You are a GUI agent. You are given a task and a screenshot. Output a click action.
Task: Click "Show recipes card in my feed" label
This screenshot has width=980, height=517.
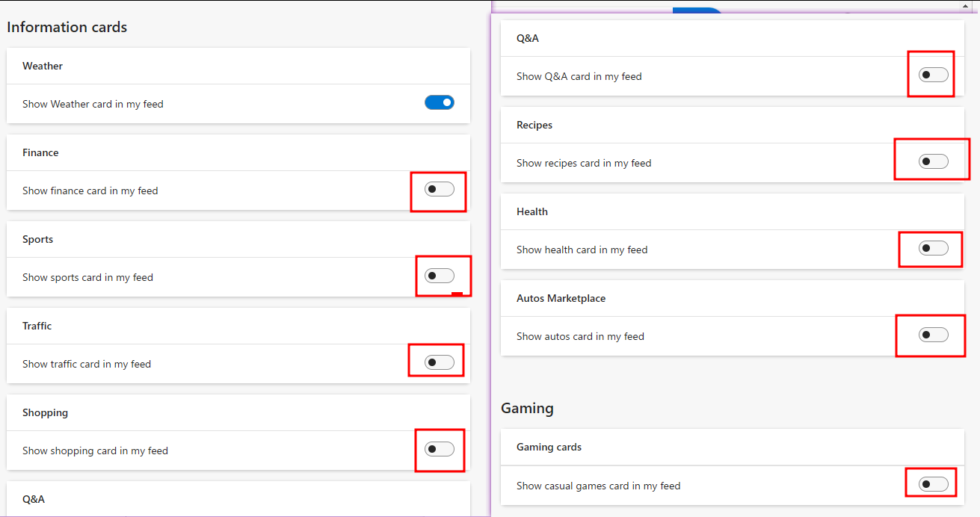point(584,163)
